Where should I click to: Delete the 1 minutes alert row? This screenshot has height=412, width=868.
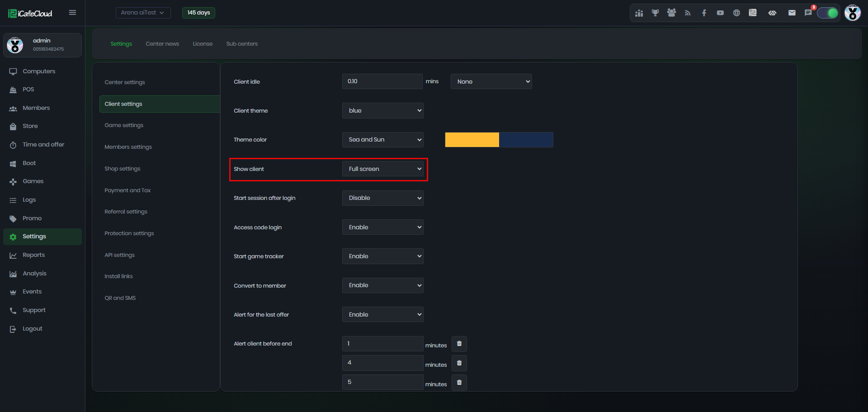pyautogui.click(x=459, y=344)
